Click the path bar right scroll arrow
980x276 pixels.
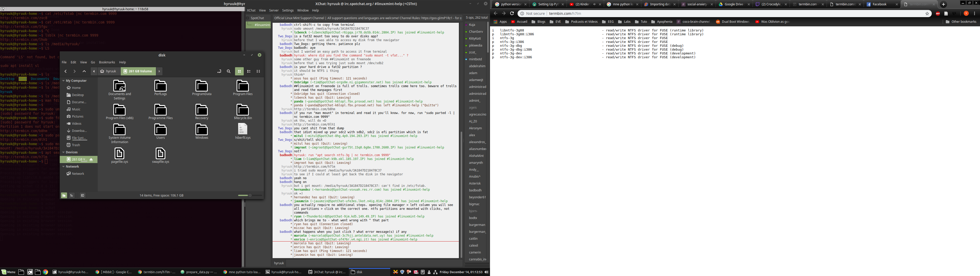[x=160, y=71]
